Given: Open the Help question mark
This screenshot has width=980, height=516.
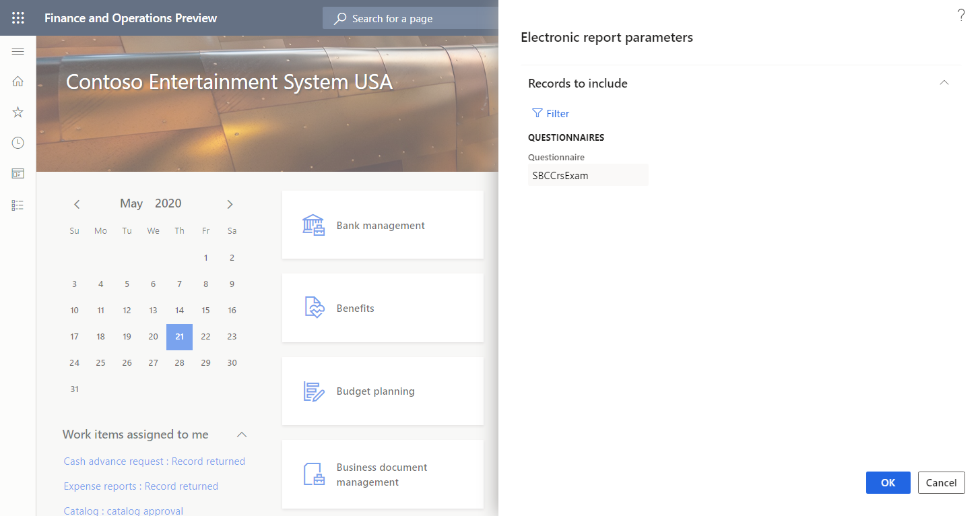Looking at the screenshot, I should pos(961,14).
